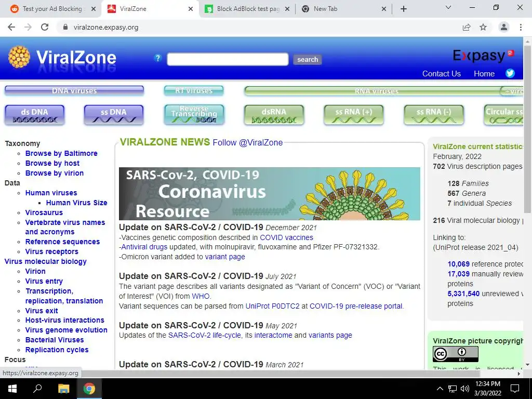Open Windows Start menu
This screenshot has height=399, width=532.
12,389
